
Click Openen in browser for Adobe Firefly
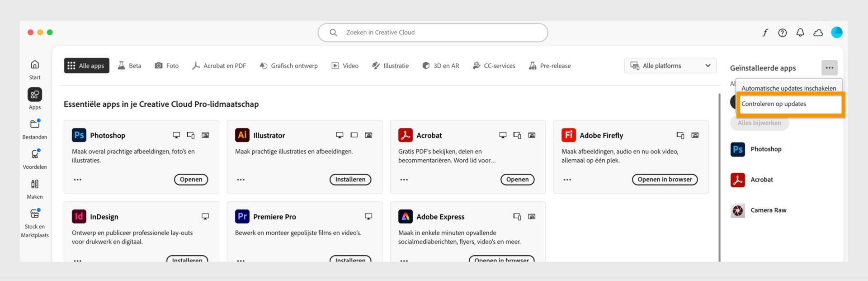click(x=665, y=180)
